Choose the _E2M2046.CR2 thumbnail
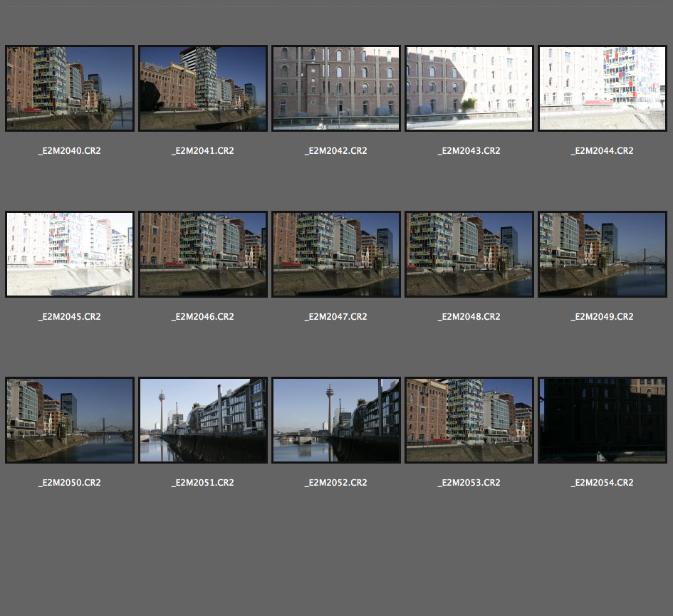The height and width of the screenshot is (616, 673). pos(203,254)
